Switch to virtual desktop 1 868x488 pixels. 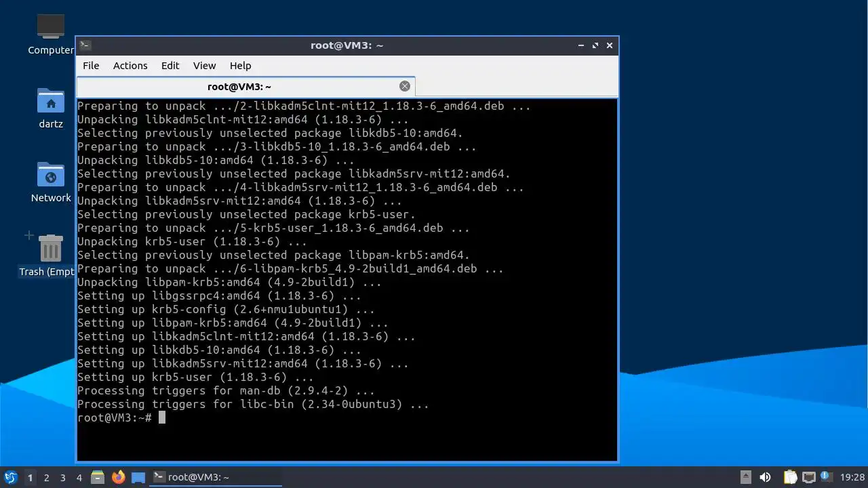coord(30,478)
